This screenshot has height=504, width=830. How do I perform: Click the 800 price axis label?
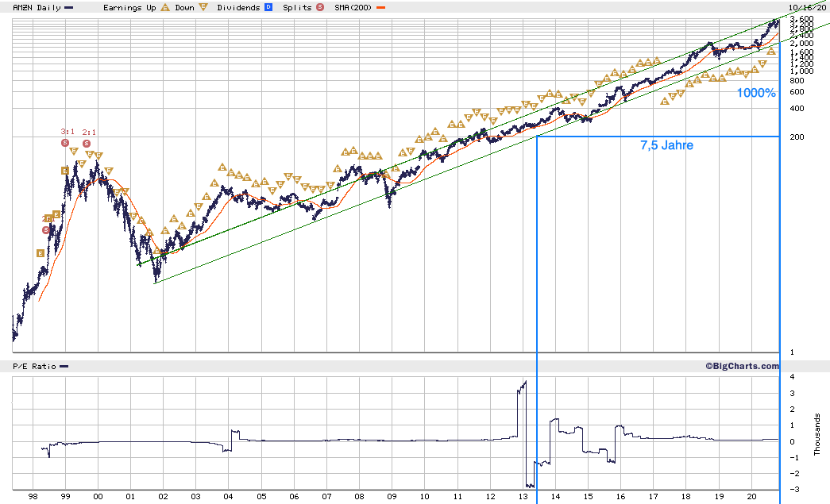tap(797, 81)
